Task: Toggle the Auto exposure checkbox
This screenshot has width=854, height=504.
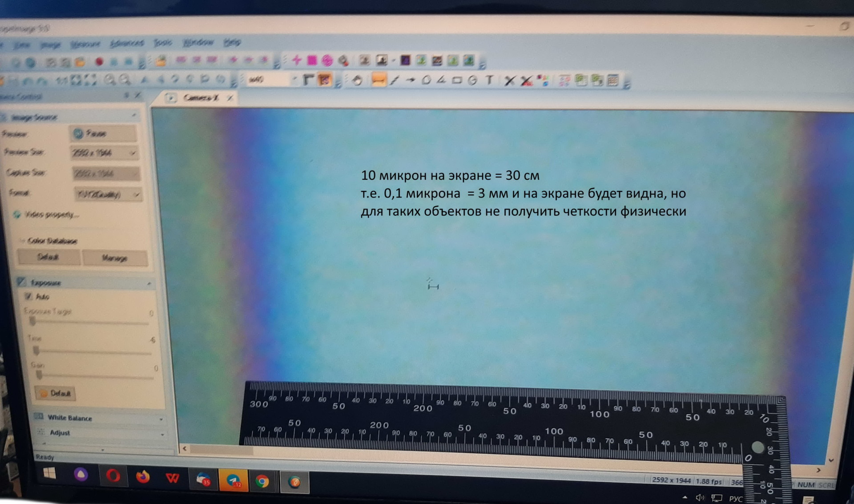Action: pos(29,296)
